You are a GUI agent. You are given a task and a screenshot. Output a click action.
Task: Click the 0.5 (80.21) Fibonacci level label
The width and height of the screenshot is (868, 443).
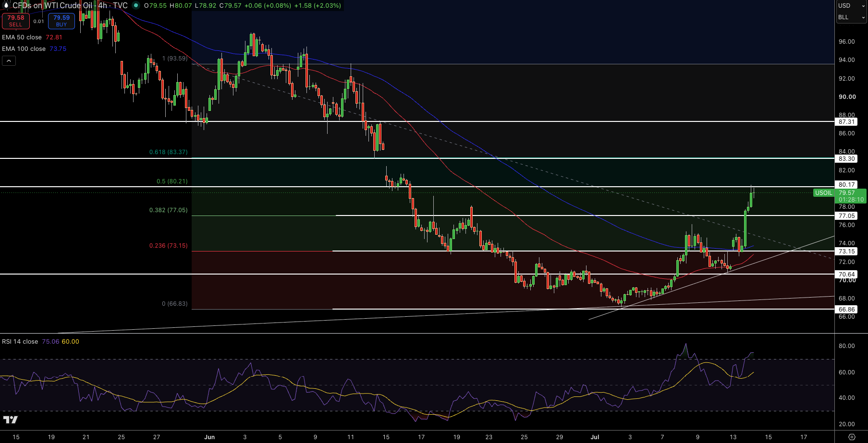172,181
